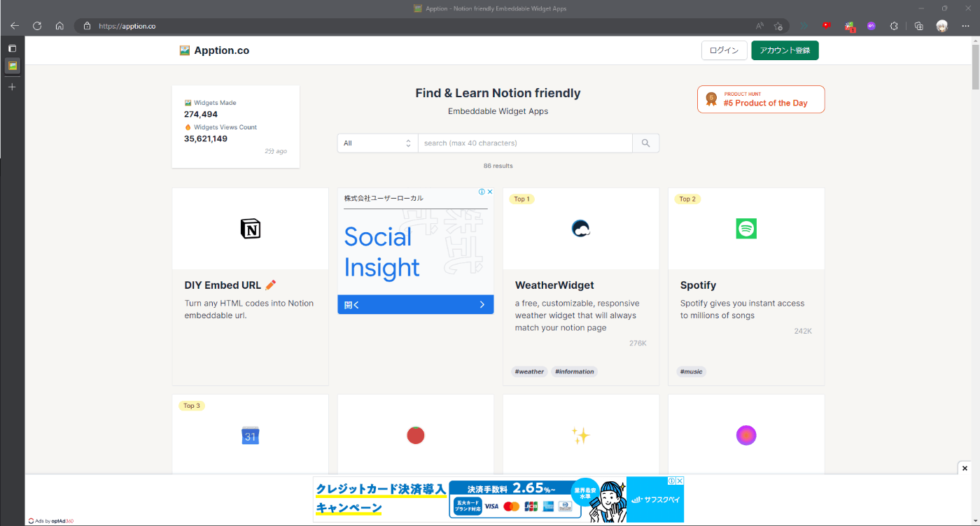Click the アカウント登録 button
980x526 pixels.
pyautogui.click(x=785, y=50)
